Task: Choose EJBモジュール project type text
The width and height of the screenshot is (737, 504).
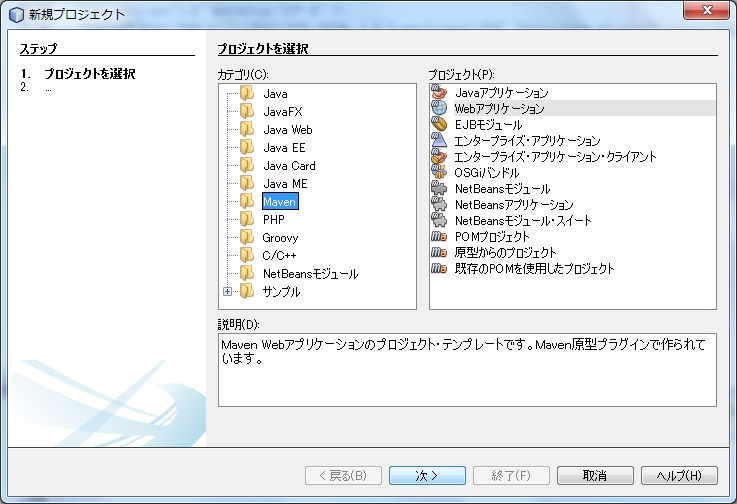Action: 488,125
